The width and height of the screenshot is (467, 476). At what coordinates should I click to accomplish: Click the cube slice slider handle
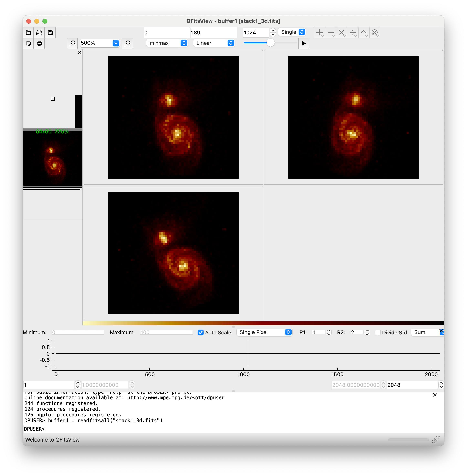270,43
